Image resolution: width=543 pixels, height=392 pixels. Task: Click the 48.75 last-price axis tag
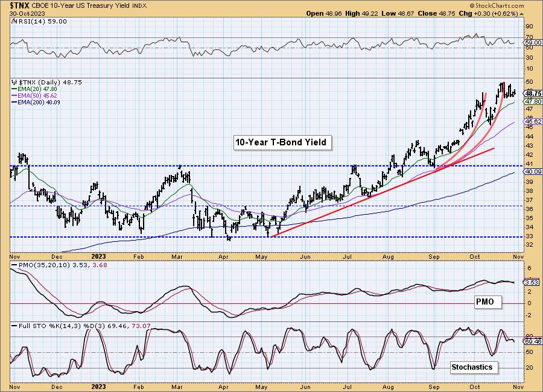[533, 93]
